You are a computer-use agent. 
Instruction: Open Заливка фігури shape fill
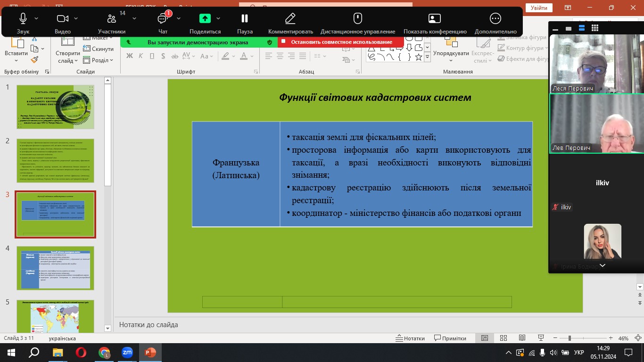pos(521,38)
